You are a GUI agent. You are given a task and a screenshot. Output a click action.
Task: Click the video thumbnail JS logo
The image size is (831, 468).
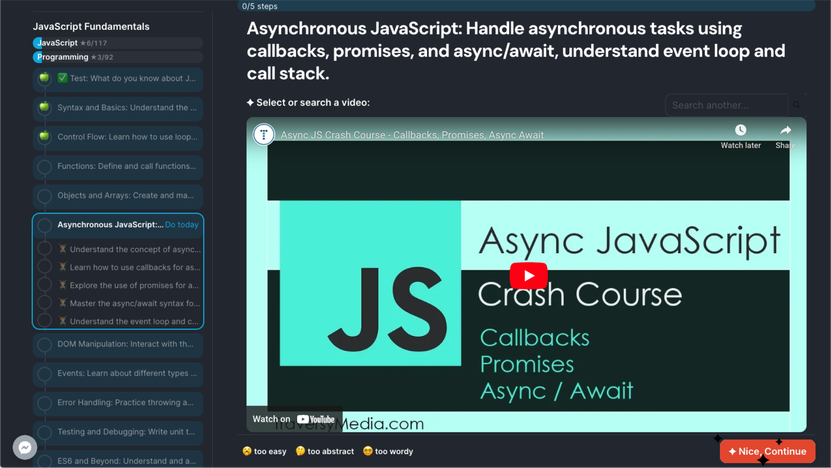click(x=370, y=283)
